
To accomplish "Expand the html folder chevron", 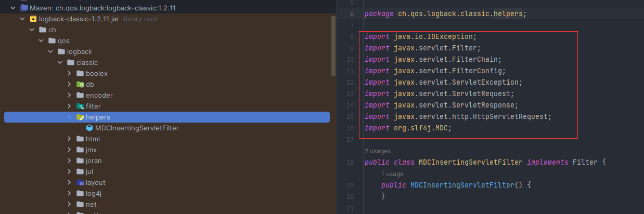I will click(69, 139).
